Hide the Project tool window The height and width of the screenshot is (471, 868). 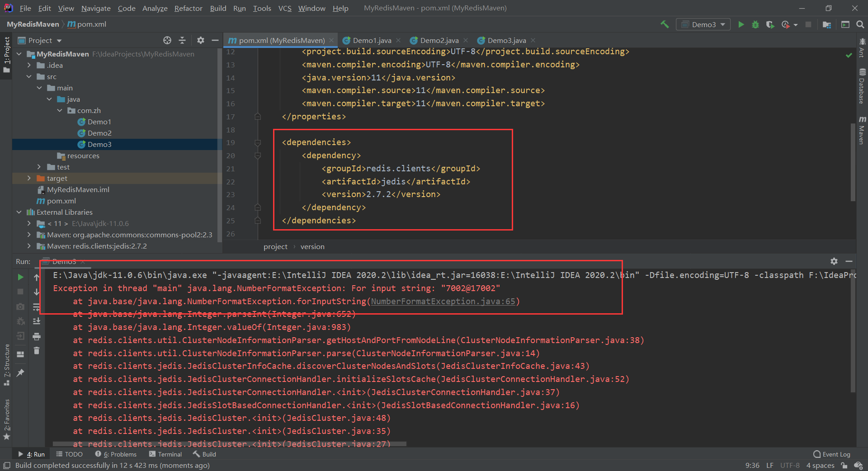(215, 40)
